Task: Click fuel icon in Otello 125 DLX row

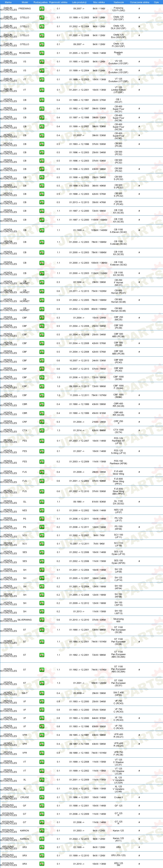Action: pos(42,26)
